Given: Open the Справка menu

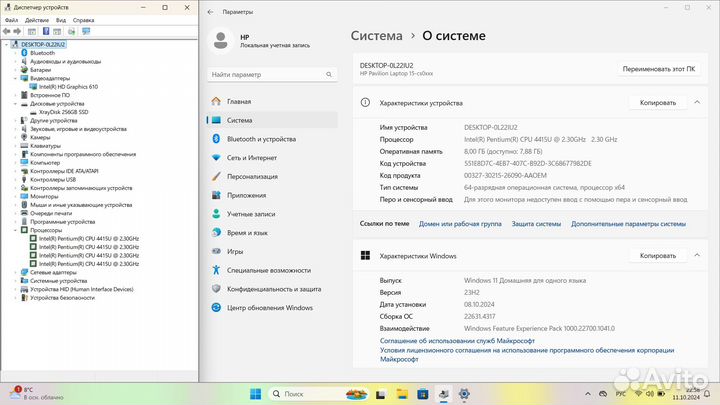Looking at the screenshot, I should point(84,20).
